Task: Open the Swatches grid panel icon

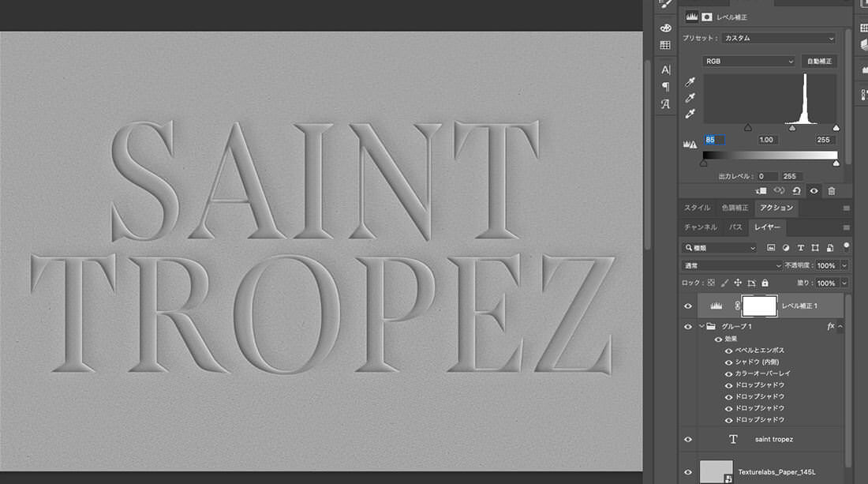Action: click(665, 46)
